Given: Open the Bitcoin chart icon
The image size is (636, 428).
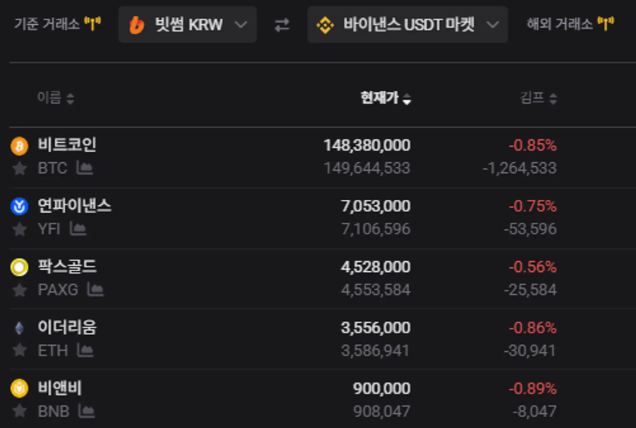Looking at the screenshot, I should 85,168.
